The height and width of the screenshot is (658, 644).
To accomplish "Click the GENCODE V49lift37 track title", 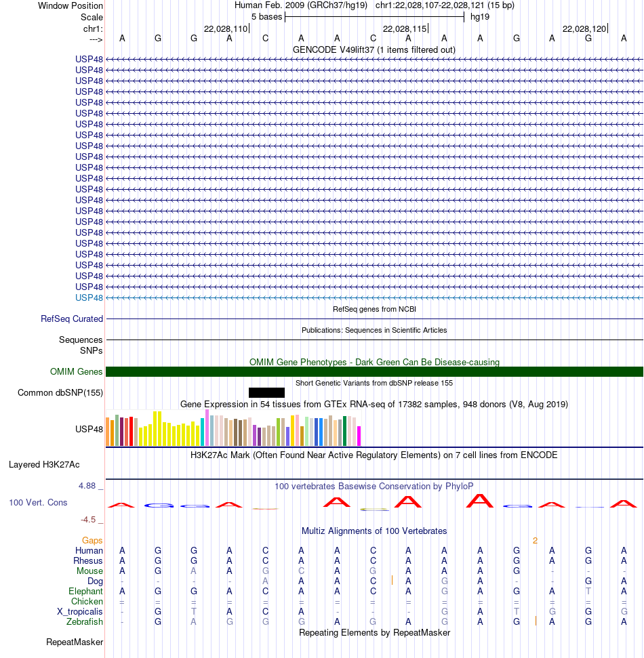I will coord(374,49).
